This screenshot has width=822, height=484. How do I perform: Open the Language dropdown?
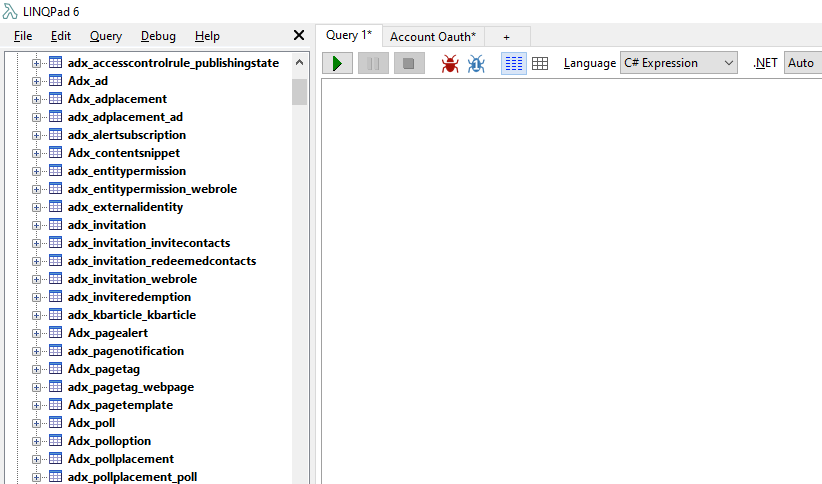coord(679,63)
